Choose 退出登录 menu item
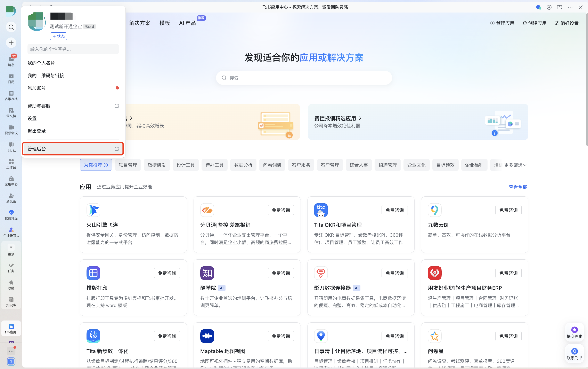588x369 pixels. coord(73,131)
